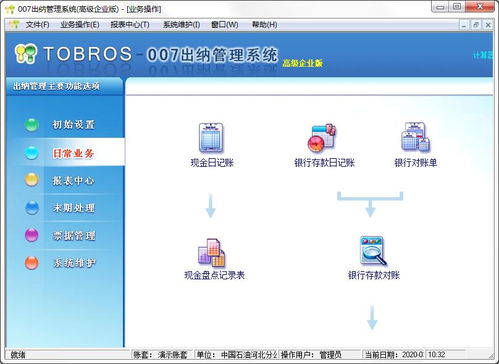This screenshot has width=499, height=364.
Task: Open the 业务操作(E) menu
Action: click(80, 25)
